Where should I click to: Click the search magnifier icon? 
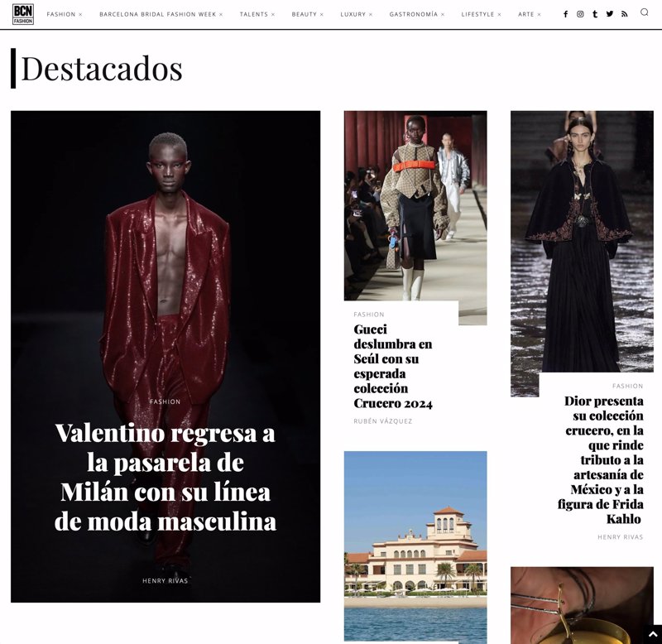[x=645, y=13]
